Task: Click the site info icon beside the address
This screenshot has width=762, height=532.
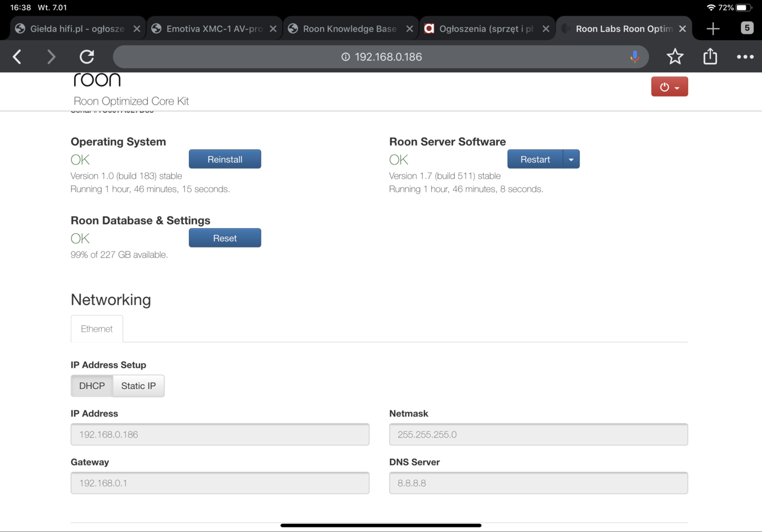Action: (x=345, y=57)
